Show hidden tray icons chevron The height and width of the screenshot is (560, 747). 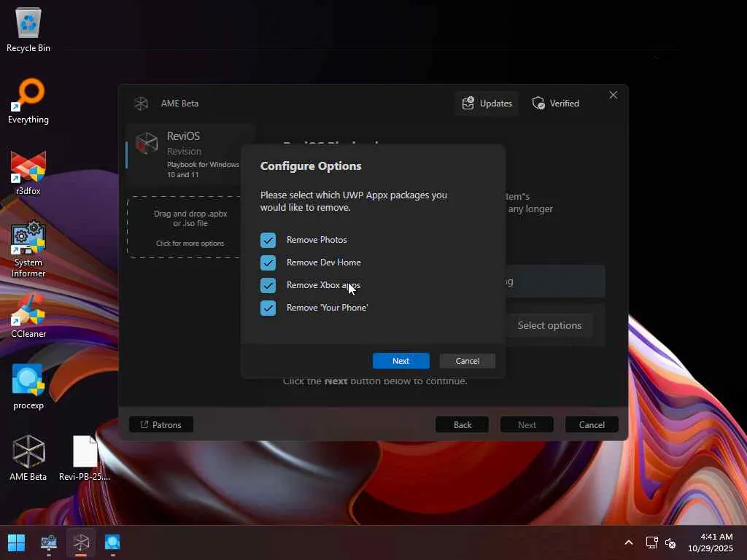pos(629,542)
